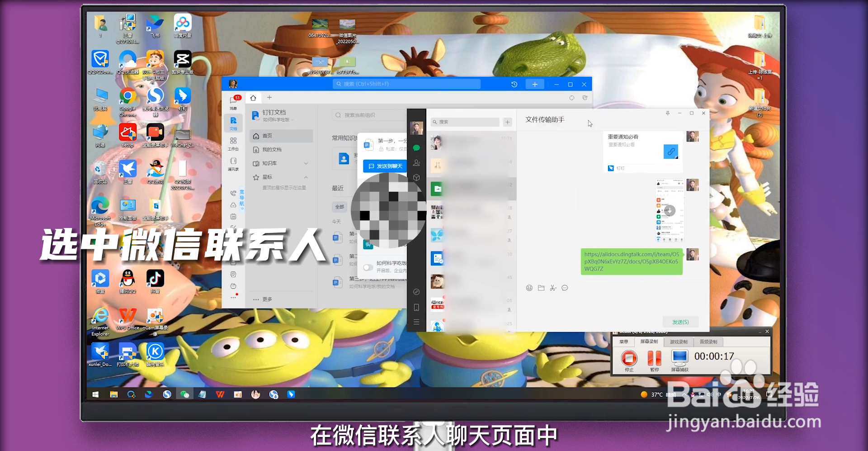Select the 全部 filter chip
Image resolution: width=868 pixels, height=451 pixels.
tap(340, 207)
